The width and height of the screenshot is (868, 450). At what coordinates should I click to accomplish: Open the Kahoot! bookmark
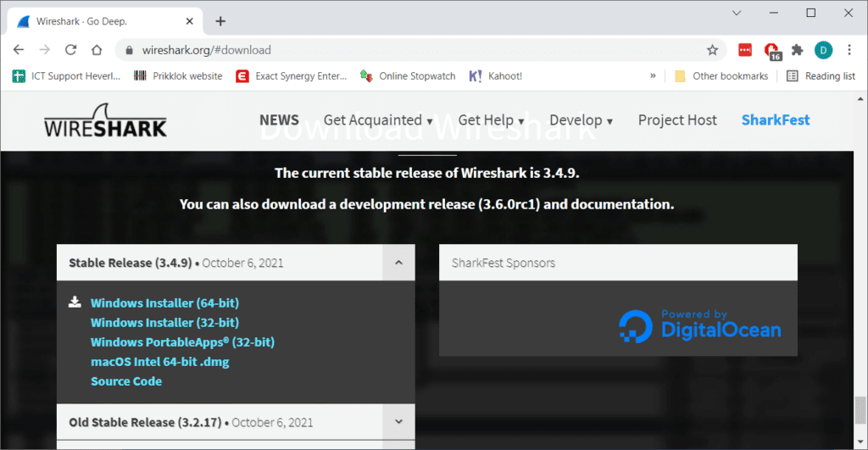495,75
